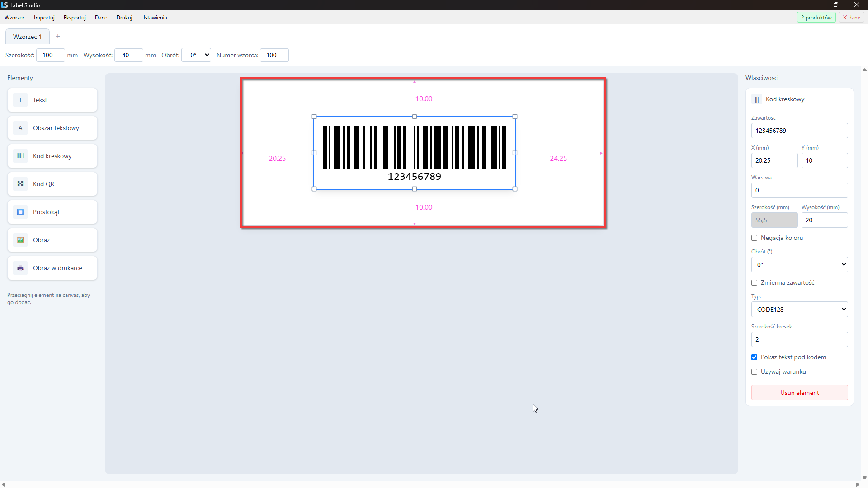This screenshot has height=488, width=868.
Task: Click the Obraz w drukarce printer icon
Action: coord(20,268)
